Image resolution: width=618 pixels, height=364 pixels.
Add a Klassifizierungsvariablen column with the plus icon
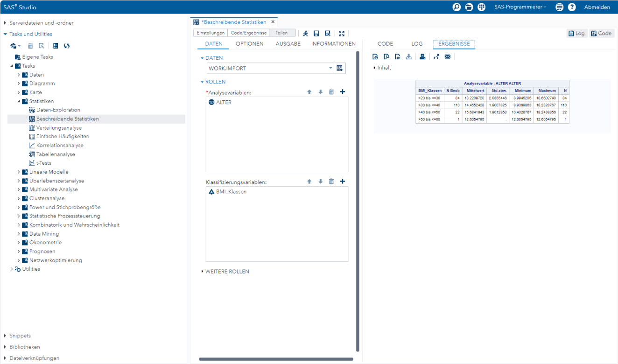[343, 182]
